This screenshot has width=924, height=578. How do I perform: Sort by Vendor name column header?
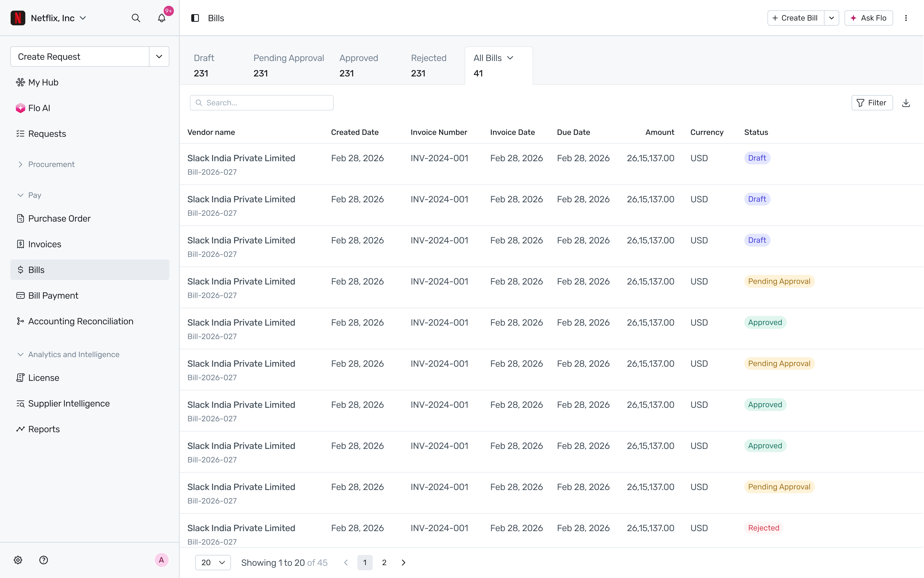coord(211,132)
